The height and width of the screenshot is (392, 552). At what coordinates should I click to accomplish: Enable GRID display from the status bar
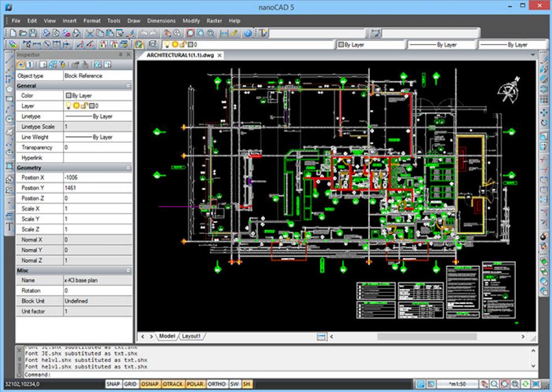tap(130, 384)
